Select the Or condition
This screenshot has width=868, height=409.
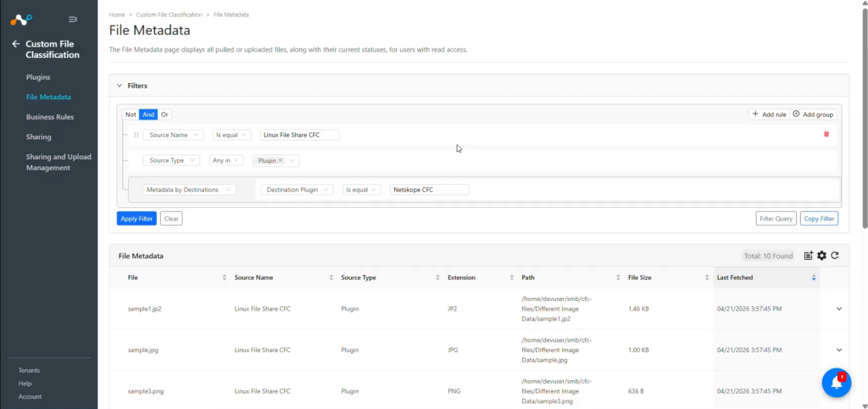coord(164,115)
